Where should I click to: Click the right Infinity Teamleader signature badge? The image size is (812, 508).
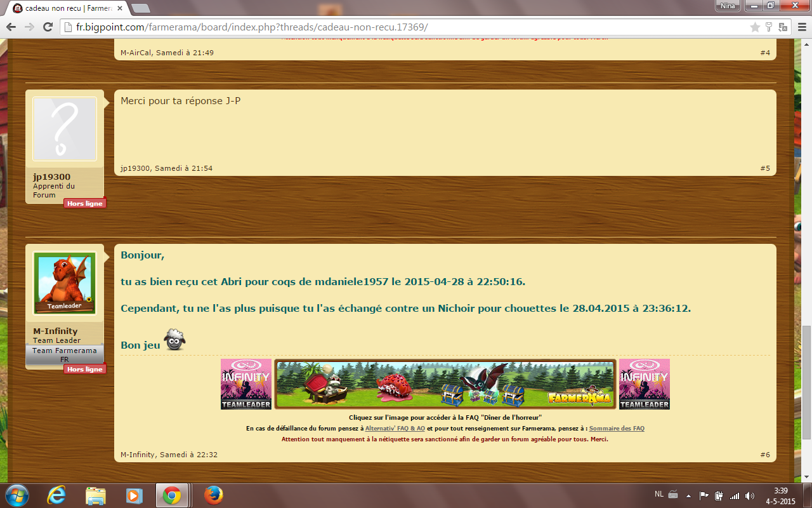[x=645, y=384]
